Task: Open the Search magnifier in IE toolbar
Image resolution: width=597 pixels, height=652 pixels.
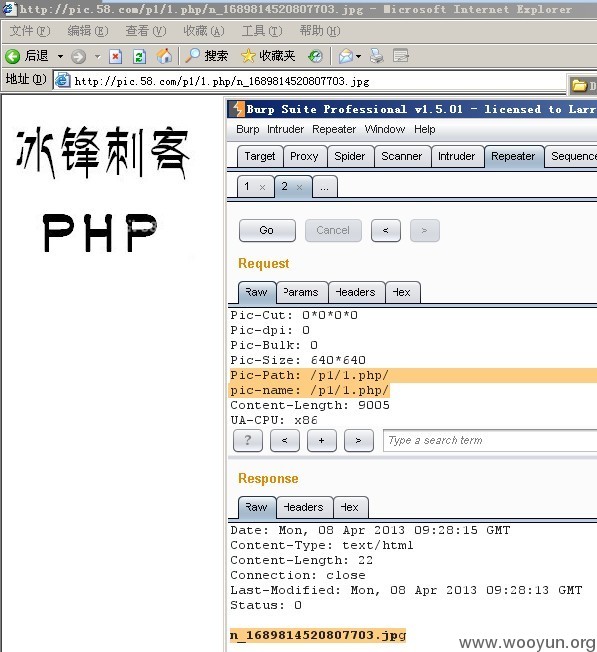Action: (x=192, y=56)
